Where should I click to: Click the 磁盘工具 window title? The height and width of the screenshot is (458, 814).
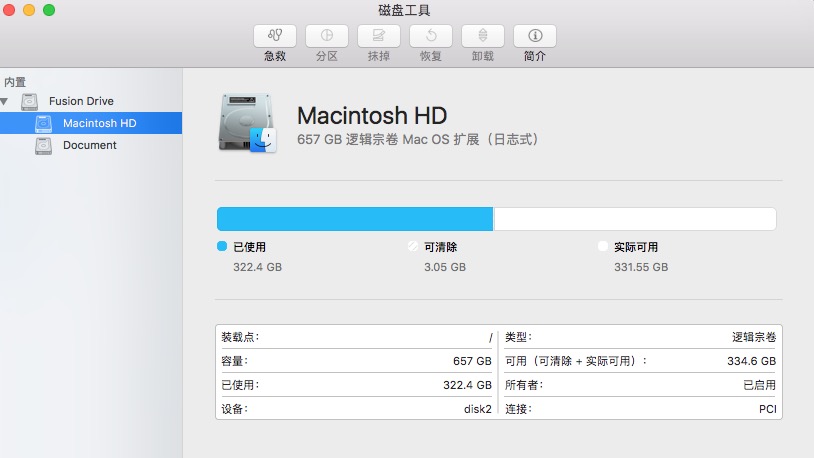(404, 10)
